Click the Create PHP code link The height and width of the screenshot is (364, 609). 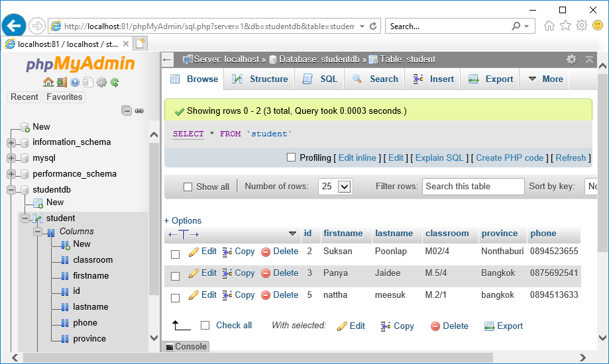[x=509, y=158]
